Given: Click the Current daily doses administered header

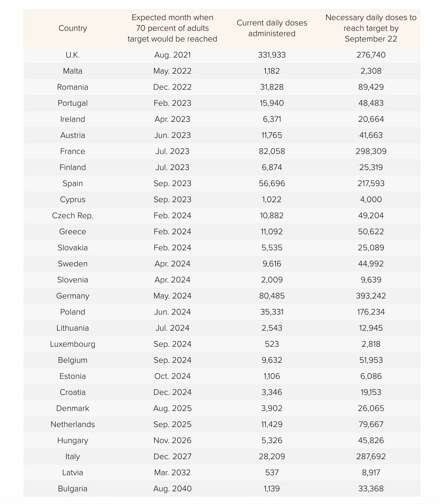Looking at the screenshot, I should 272,28.
